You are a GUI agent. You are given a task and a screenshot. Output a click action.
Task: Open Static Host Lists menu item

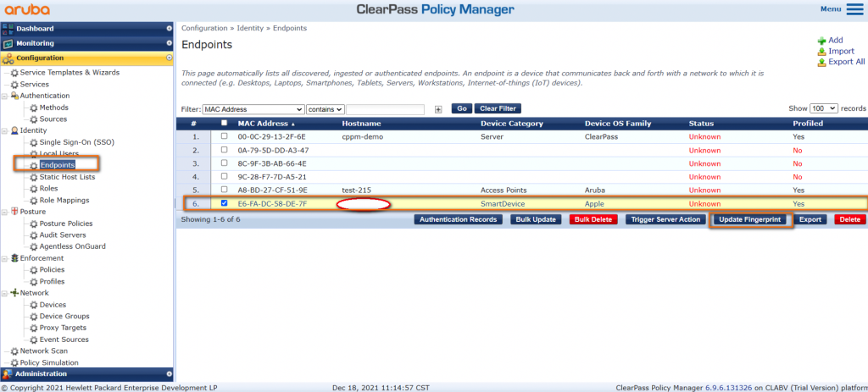click(68, 177)
